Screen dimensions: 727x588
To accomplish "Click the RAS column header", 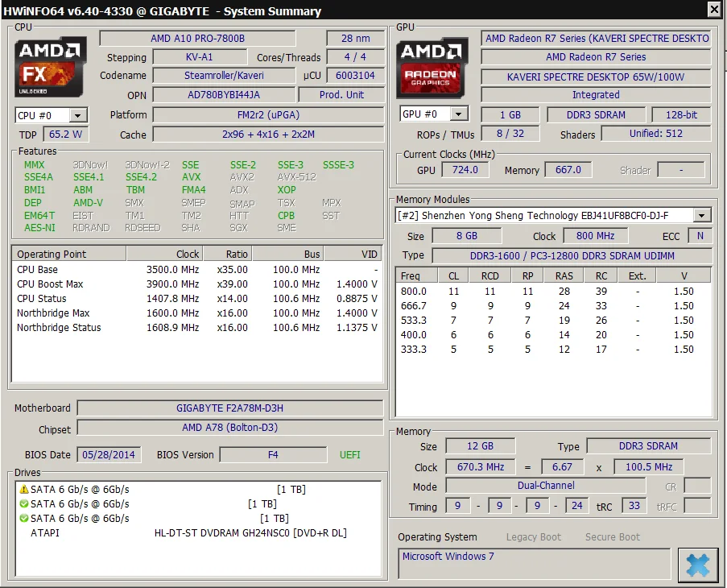I will tap(564, 276).
